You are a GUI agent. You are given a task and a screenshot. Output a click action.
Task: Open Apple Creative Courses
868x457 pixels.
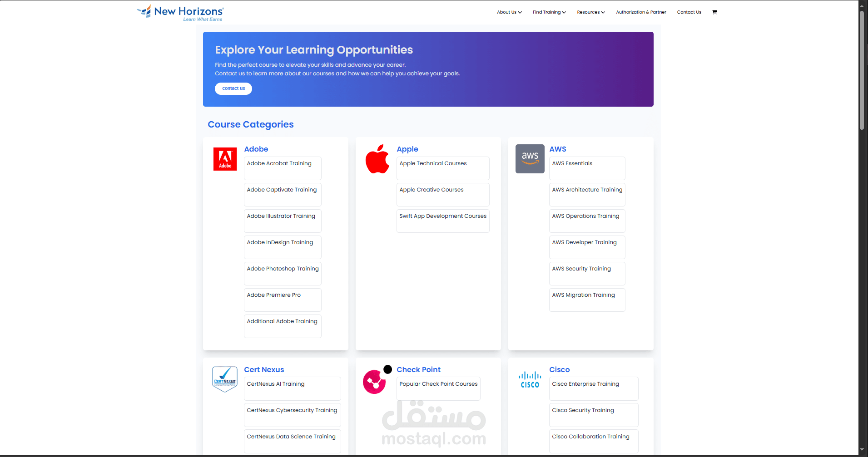coord(443,195)
